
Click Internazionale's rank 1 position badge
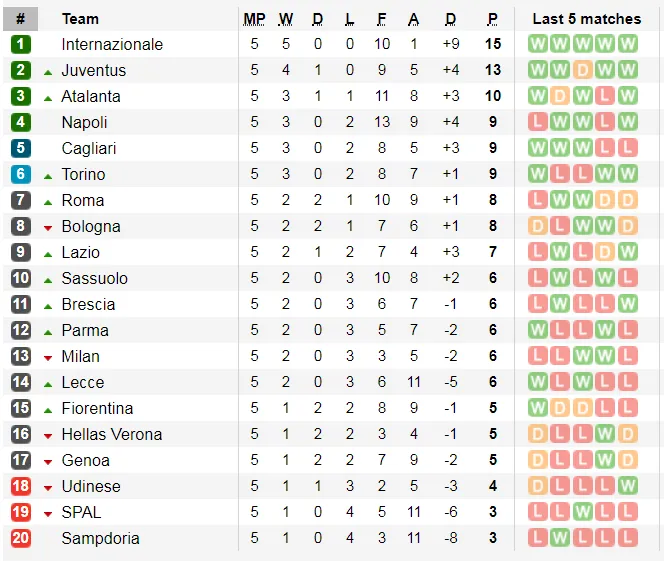[21, 44]
